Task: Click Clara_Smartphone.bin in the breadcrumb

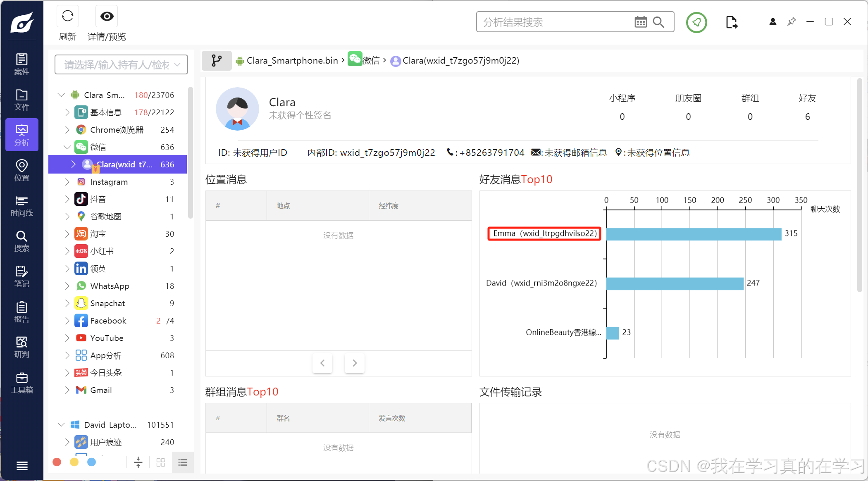Action: (x=292, y=61)
